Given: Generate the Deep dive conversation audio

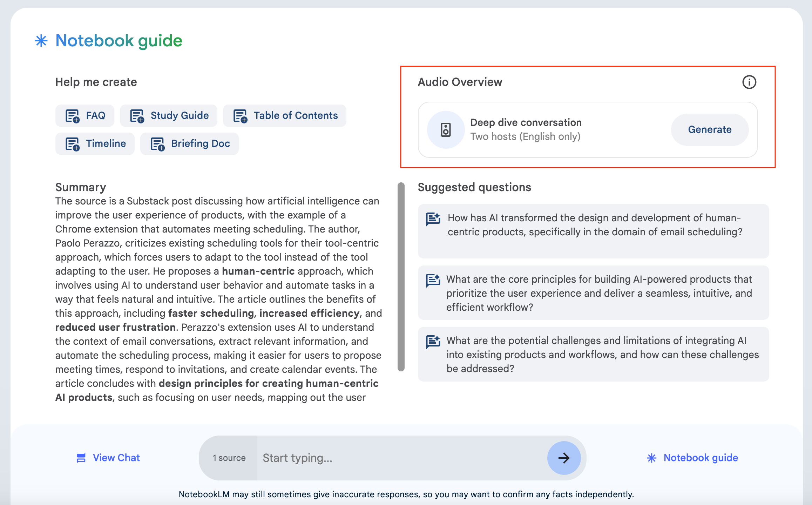Looking at the screenshot, I should pyautogui.click(x=710, y=130).
